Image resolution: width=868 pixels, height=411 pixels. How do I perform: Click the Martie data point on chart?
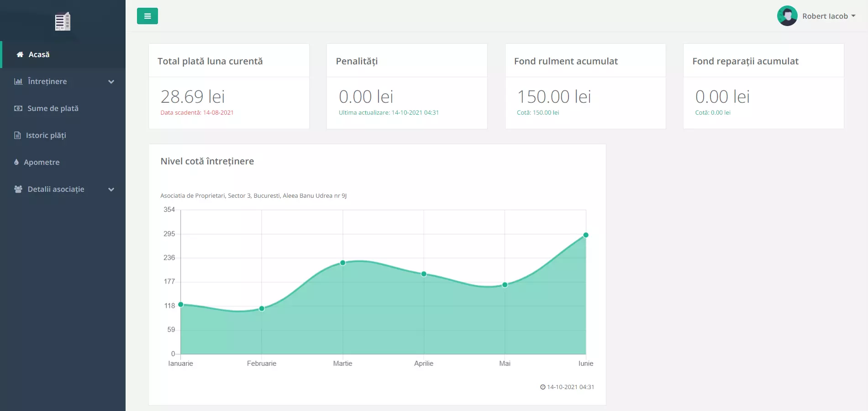pos(342,263)
